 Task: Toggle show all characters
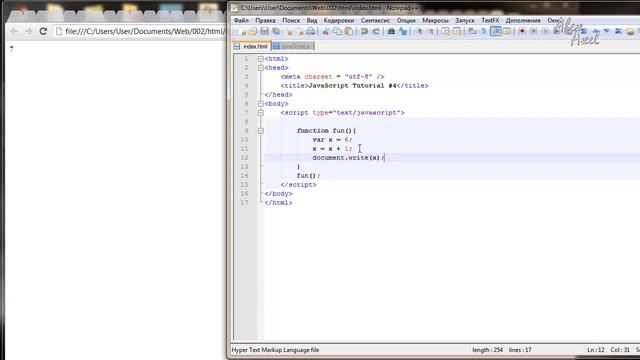pyautogui.click(x=484, y=31)
